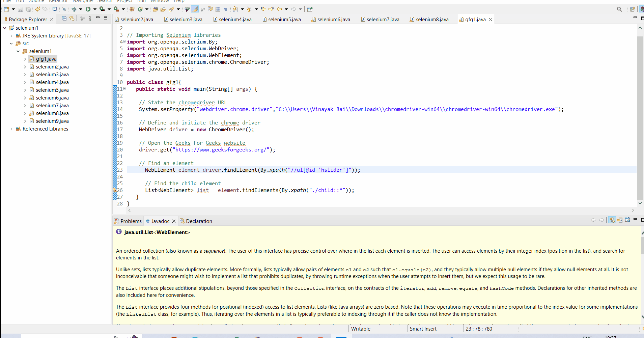The image size is (644, 338).
Task: Create a new Java class
Action: (140, 9)
